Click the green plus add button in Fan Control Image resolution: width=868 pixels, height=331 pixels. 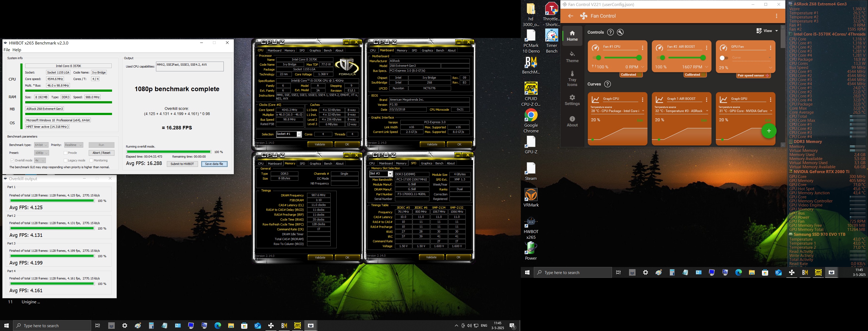click(769, 131)
